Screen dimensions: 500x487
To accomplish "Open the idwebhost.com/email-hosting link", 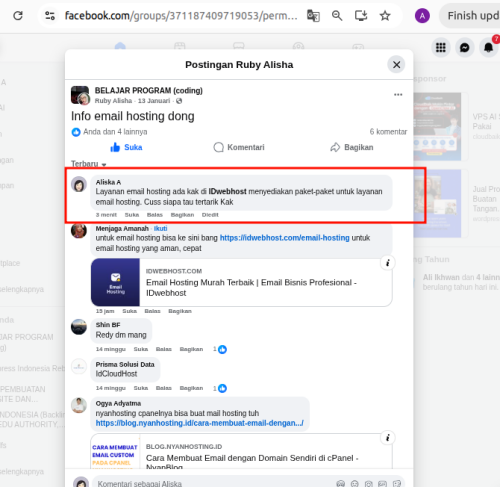I will 285,238.
